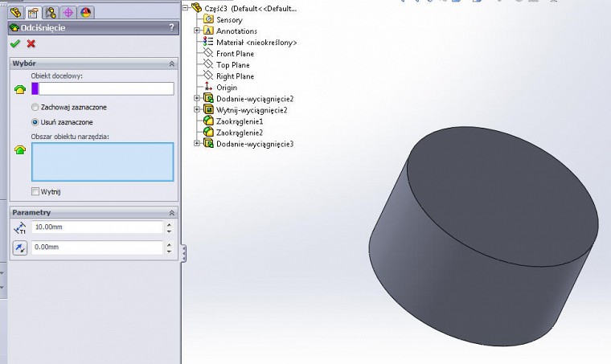
Task: Click the Annotations A icon
Action: click(208, 30)
